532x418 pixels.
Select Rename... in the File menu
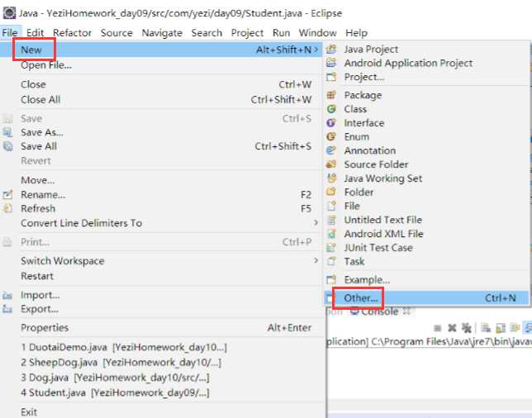pos(161,195)
